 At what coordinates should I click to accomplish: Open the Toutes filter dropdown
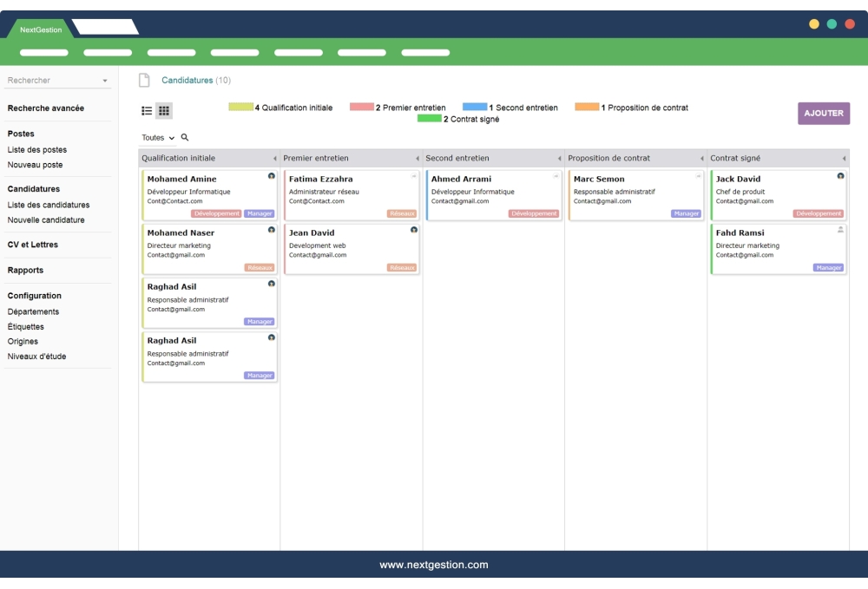[x=158, y=138]
